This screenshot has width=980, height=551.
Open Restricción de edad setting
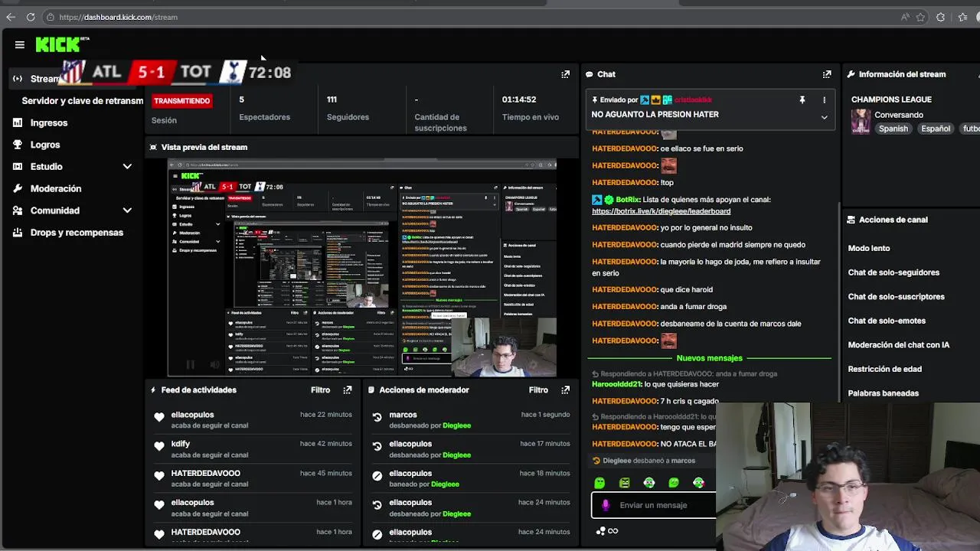click(884, 369)
